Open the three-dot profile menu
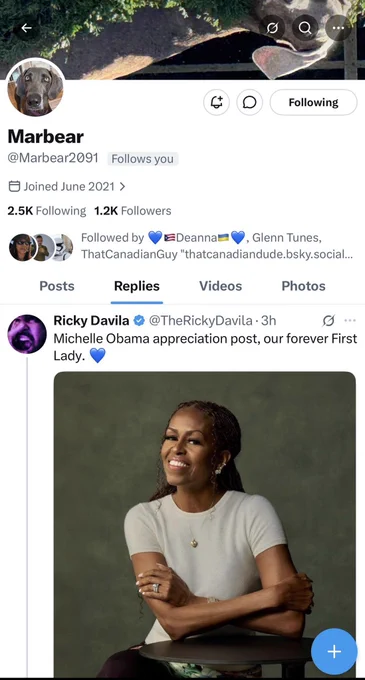This screenshot has height=680, width=365. click(338, 28)
